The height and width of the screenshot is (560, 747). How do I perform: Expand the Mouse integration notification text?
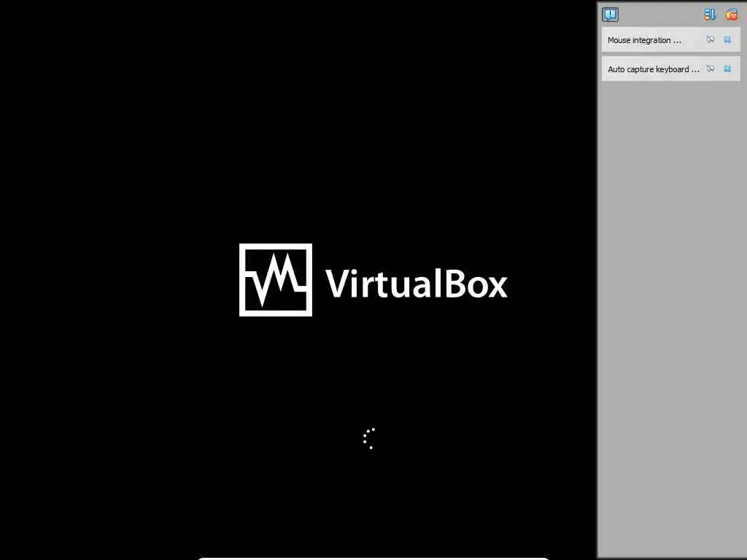coord(644,40)
